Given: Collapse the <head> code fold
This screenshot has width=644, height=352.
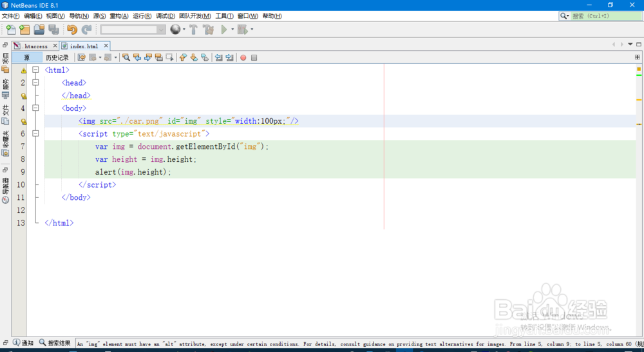Looking at the screenshot, I should click(x=35, y=83).
